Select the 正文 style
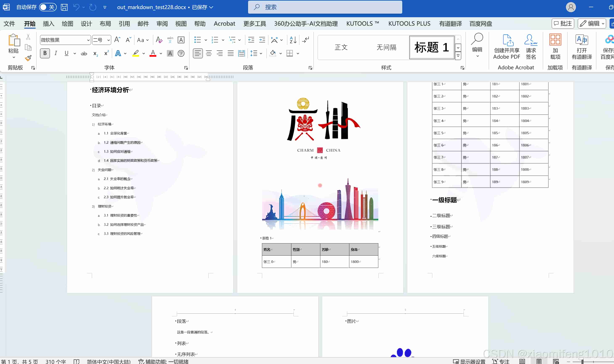 coord(341,47)
